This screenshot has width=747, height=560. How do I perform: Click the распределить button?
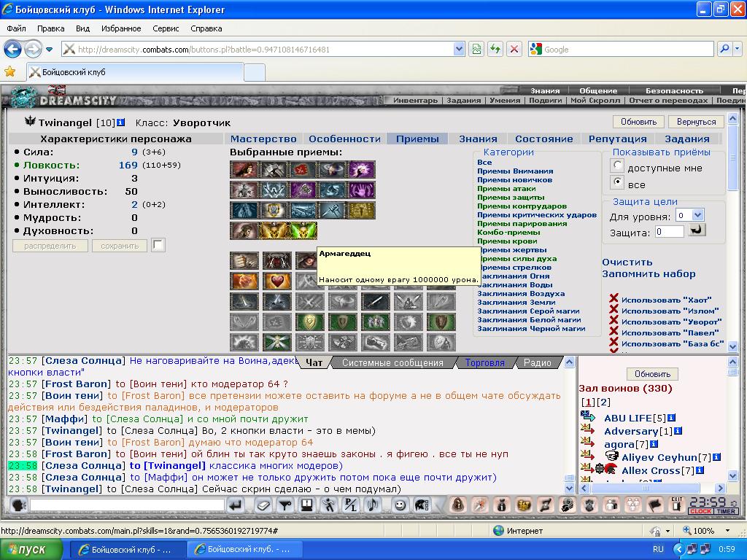point(50,246)
